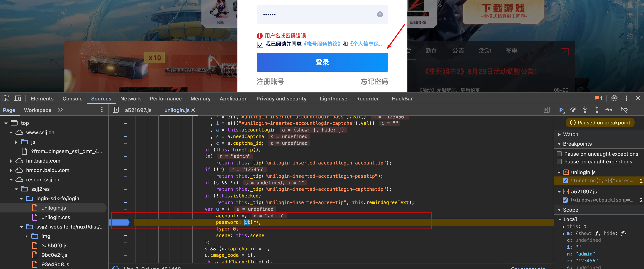Screen dimensions: 644x269
Task: Enable Pause on uncaught exceptions
Action: (x=559, y=154)
